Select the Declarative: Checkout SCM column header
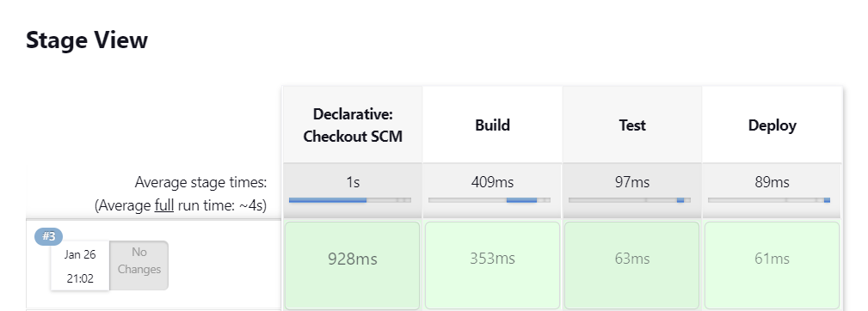The height and width of the screenshot is (311, 868). pos(353,125)
